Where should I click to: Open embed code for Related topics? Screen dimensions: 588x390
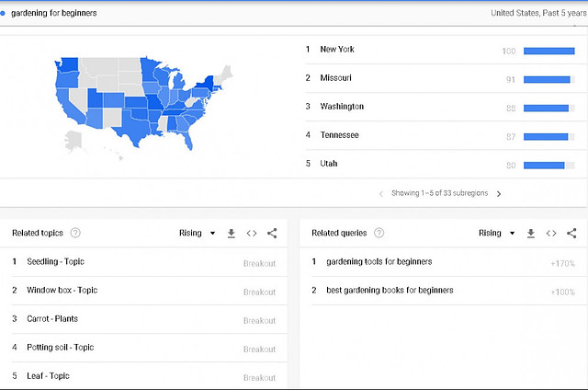click(252, 234)
